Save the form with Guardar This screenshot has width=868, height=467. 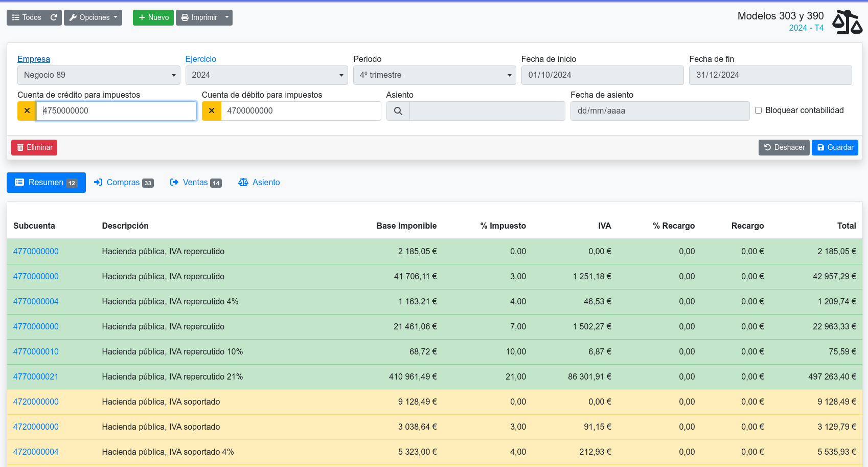[834, 147]
